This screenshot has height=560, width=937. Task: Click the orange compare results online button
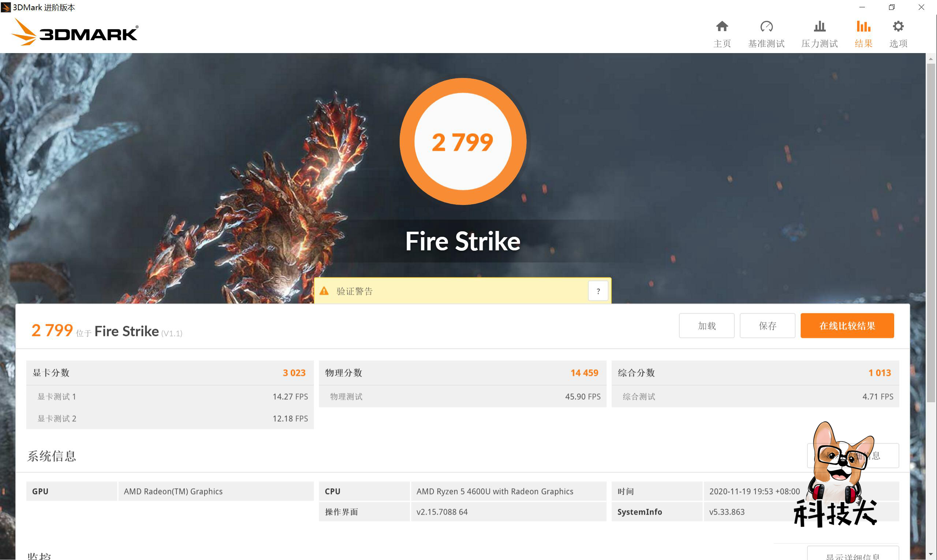(x=847, y=326)
